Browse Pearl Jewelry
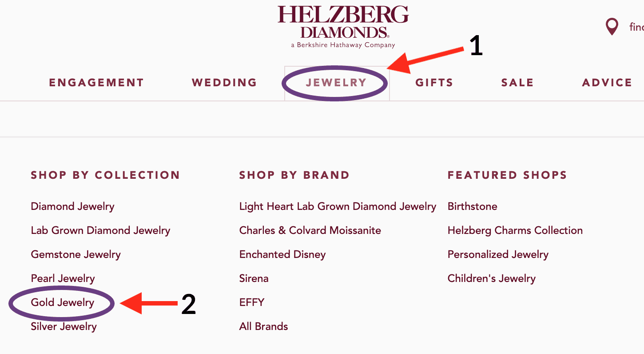This screenshot has height=354, width=644. click(63, 278)
